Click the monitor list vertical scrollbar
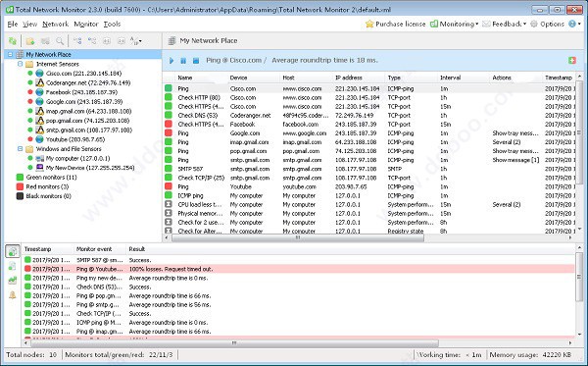 [x=579, y=132]
